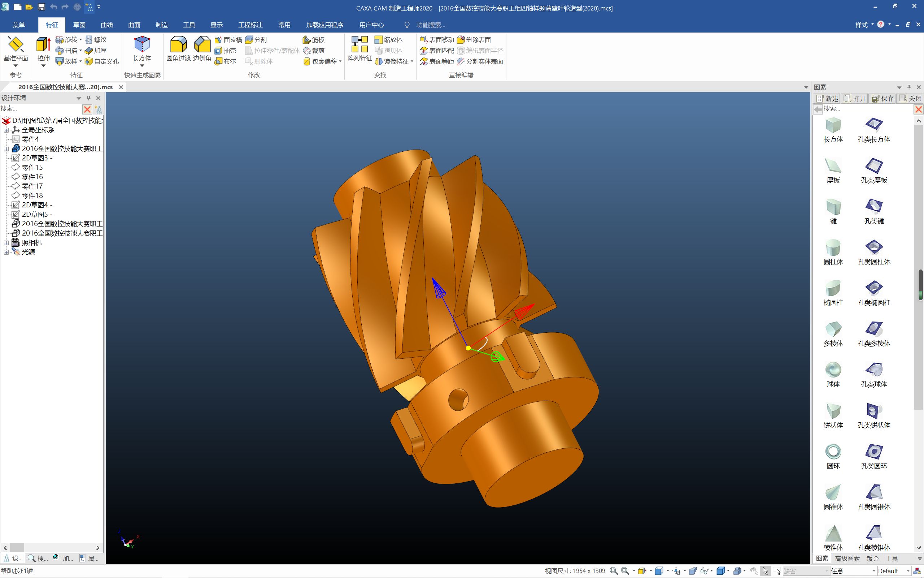This screenshot has height=578, width=924.
Task: Close the open .mcs document tab
Action: (121, 87)
